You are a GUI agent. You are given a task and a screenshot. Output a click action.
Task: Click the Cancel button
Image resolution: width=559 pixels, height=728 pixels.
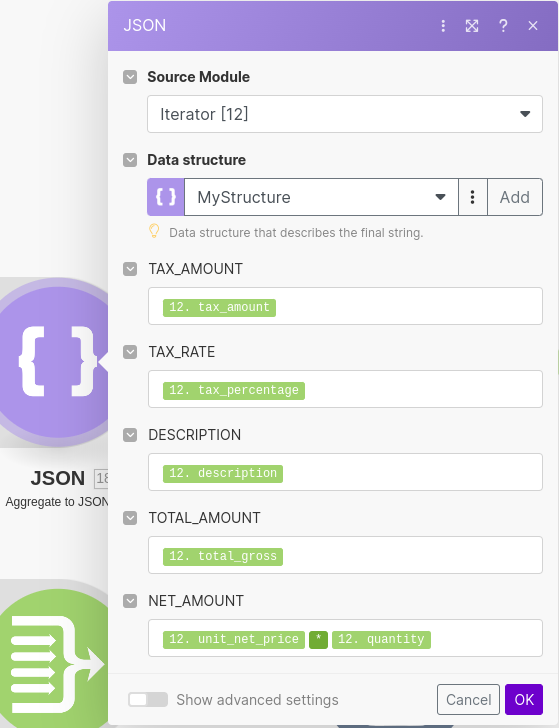(x=468, y=699)
